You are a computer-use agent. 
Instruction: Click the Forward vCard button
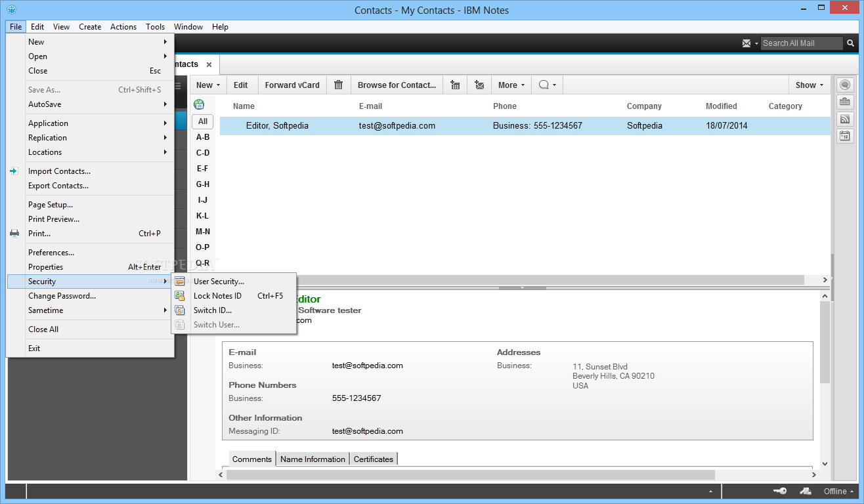click(292, 85)
